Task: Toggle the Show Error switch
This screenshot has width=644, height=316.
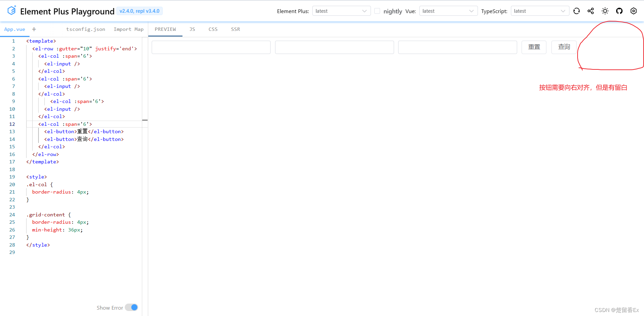Action: (x=131, y=307)
